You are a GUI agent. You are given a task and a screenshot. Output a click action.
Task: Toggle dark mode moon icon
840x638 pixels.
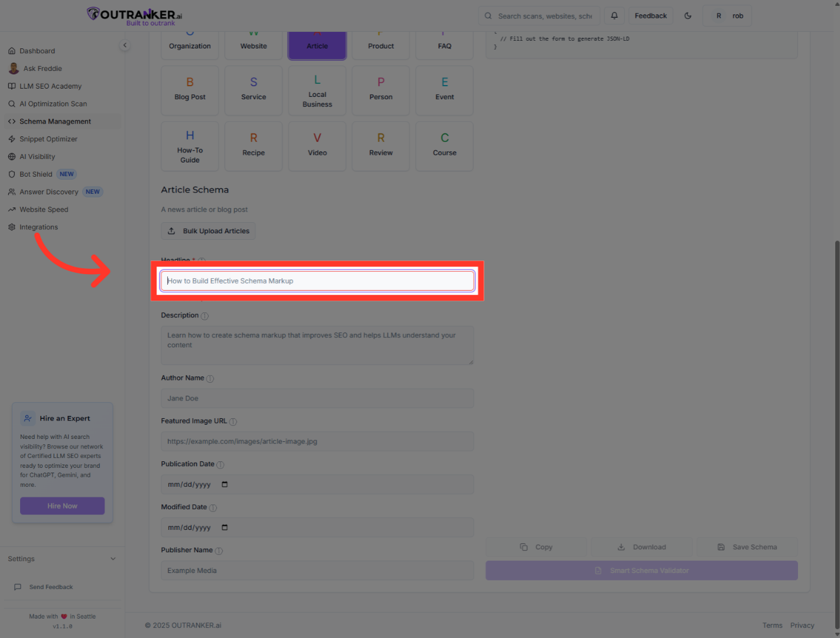pos(688,16)
